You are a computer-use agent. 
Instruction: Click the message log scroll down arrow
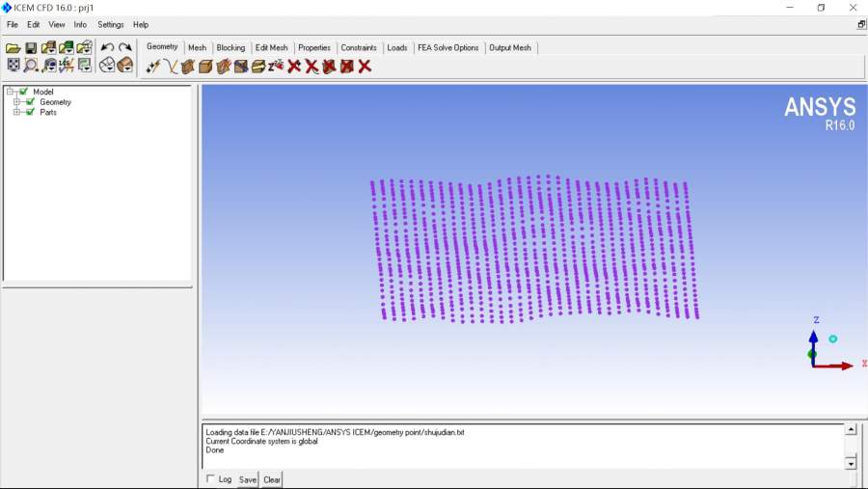[851, 463]
